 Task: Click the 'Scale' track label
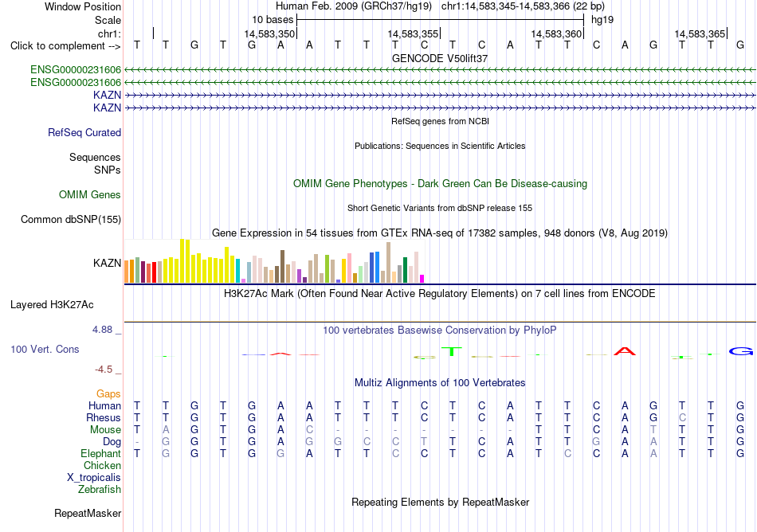(108, 20)
